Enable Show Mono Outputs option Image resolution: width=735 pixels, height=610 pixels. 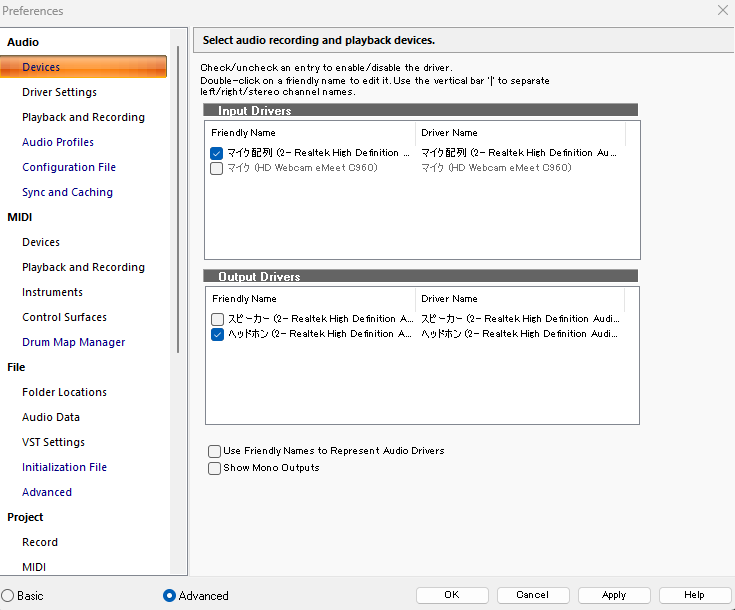pyautogui.click(x=215, y=468)
